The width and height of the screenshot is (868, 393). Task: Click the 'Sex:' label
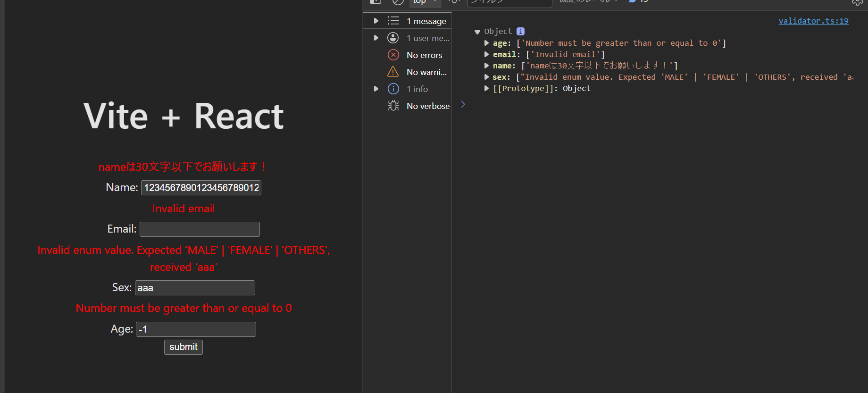(x=122, y=288)
